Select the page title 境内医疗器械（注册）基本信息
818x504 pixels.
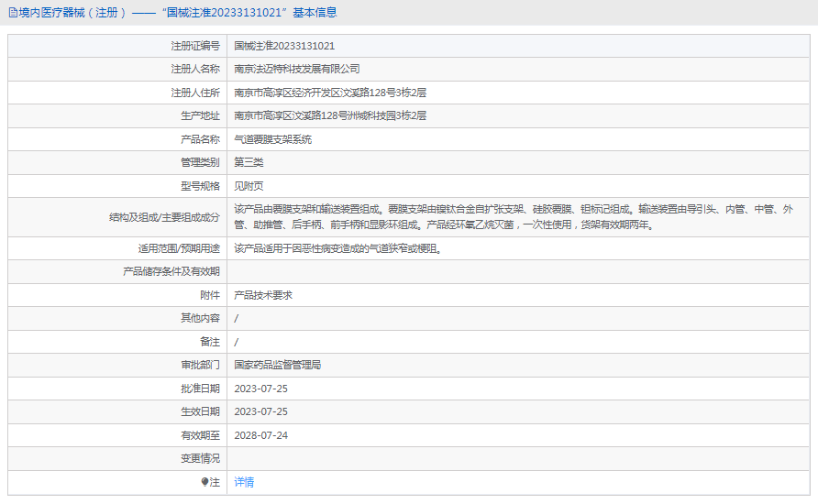pyautogui.click(x=177, y=13)
